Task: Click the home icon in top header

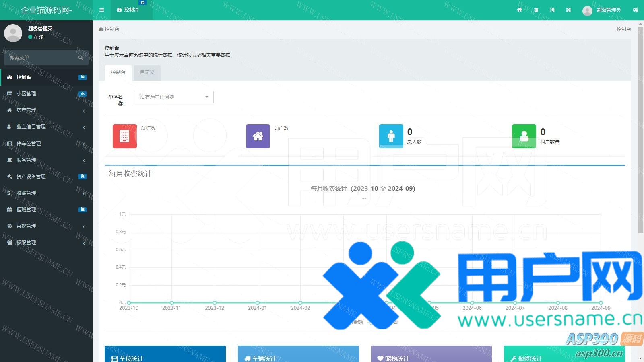Action: click(x=519, y=10)
